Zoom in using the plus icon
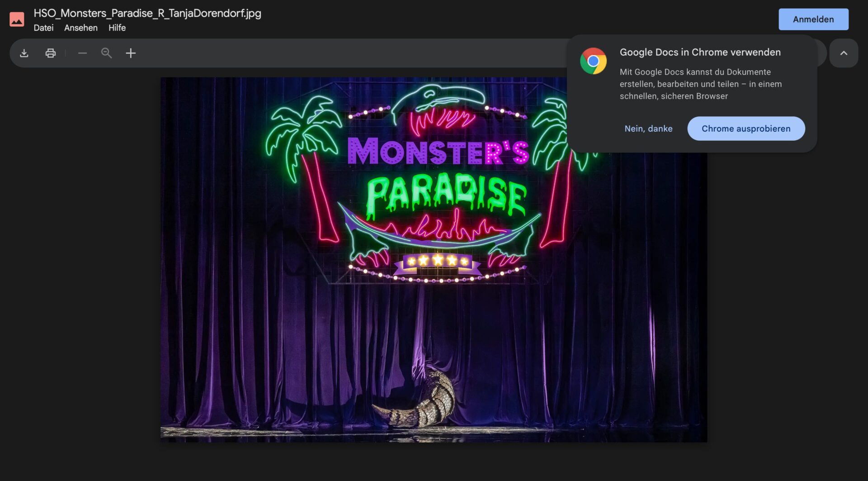 click(131, 53)
